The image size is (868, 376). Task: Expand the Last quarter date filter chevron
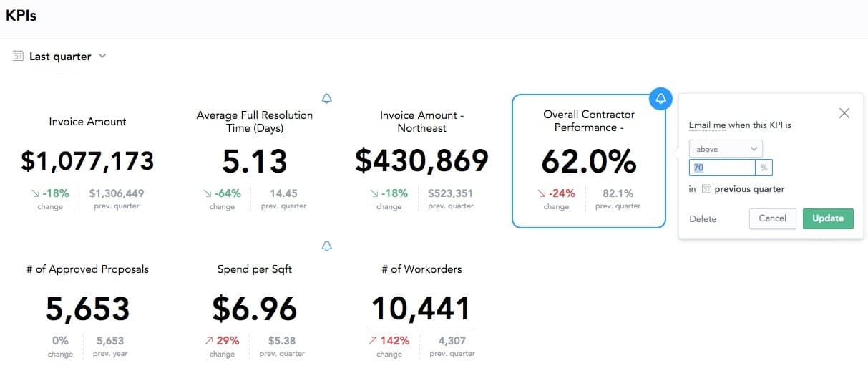pyautogui.click(x=102, y=56)
